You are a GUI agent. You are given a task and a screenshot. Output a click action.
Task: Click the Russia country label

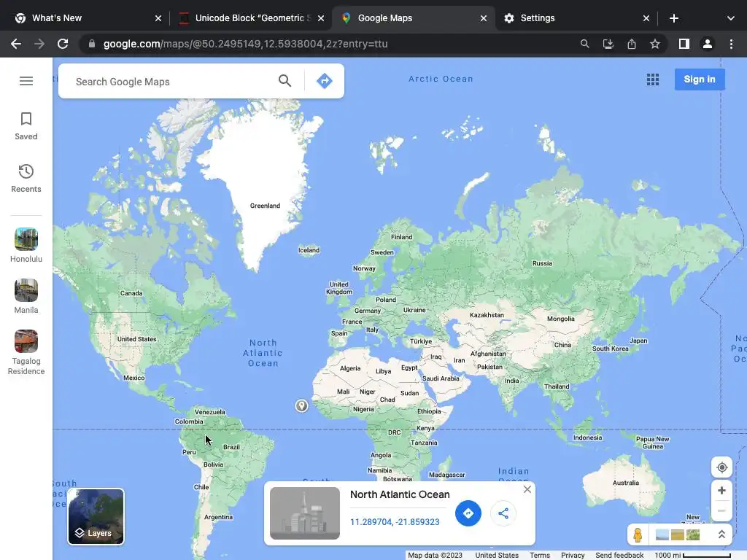click(x=542, y=263)
